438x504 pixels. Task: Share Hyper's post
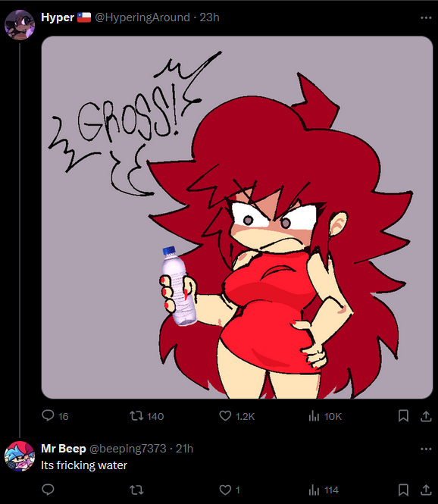(426, 416)
